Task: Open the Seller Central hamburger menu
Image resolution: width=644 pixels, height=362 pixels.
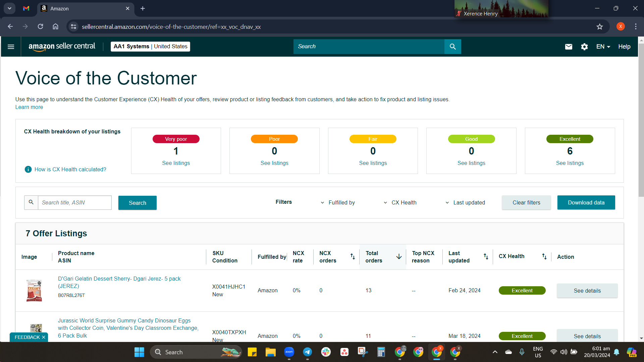Action: tap(11, 47)
